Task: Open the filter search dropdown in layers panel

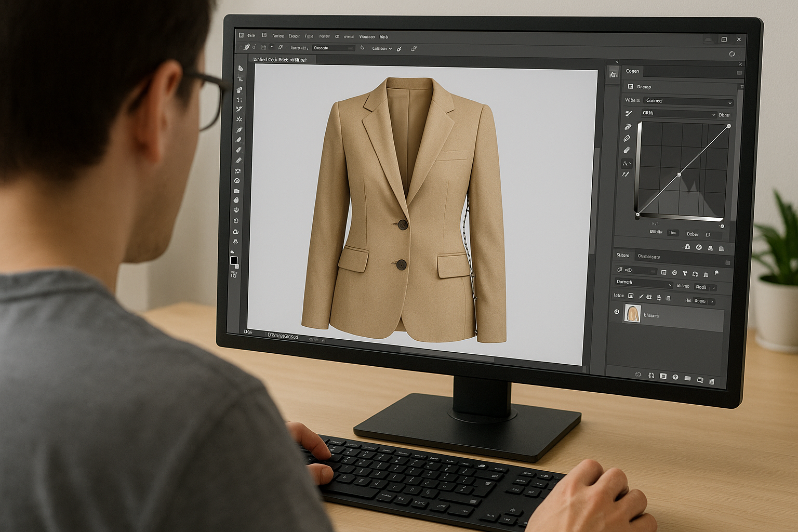Action: point(636,270)
